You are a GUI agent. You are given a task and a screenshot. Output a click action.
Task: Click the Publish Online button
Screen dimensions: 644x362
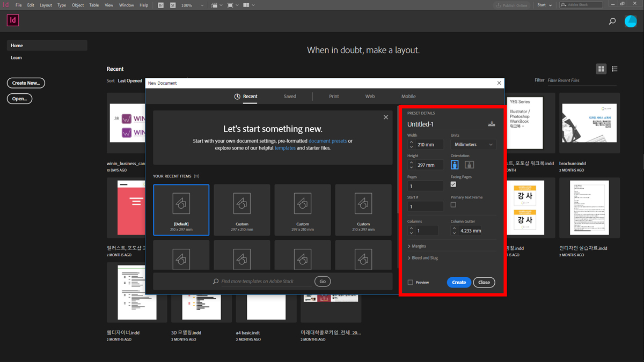point(512,5)
